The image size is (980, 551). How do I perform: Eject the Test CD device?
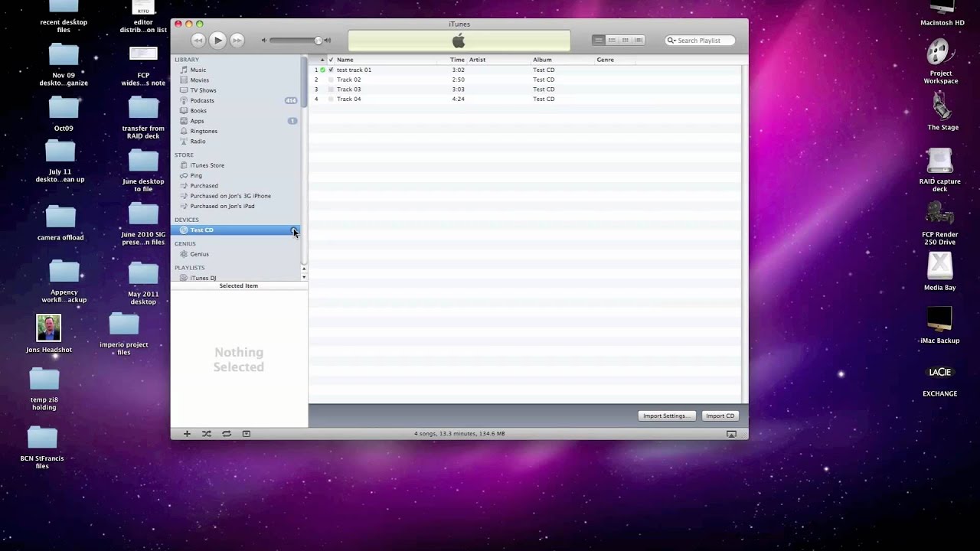[294, 230]
